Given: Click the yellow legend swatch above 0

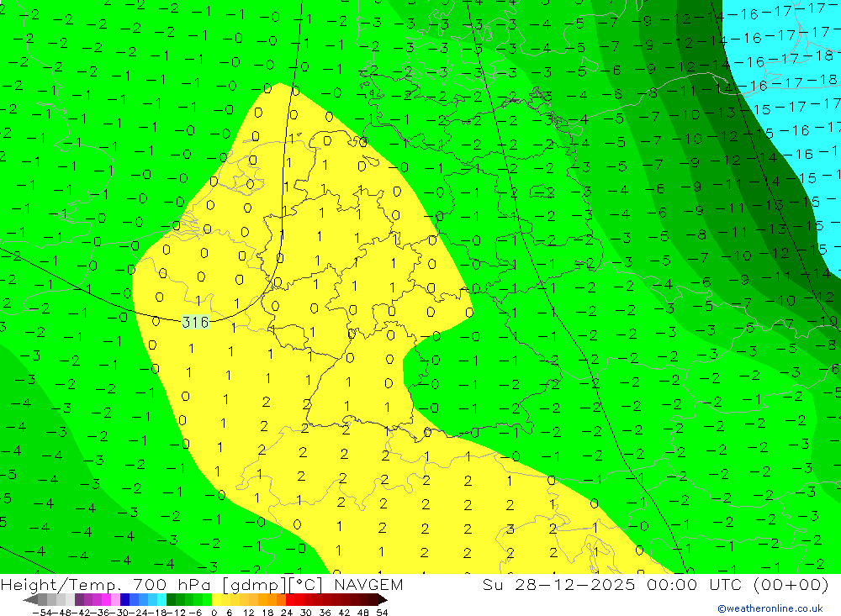Looking at the screenshot, I should point(216,600).
